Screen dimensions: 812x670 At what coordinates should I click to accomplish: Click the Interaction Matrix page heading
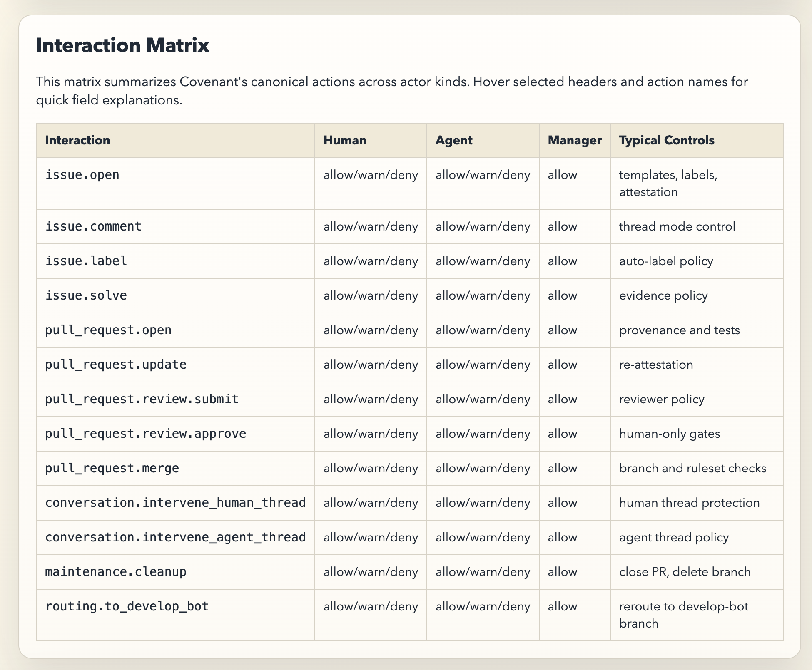point(123,45)
